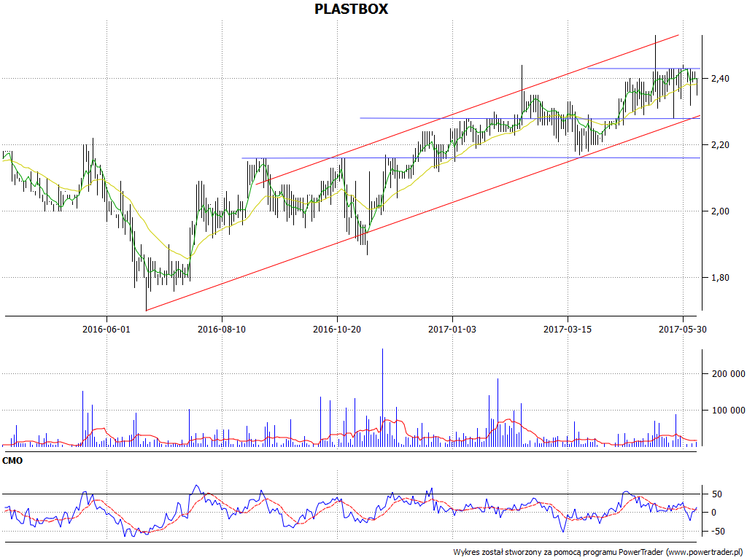Click the CMO axis value 0
This screenshot has width=747, height=560.
tap(713, 513)
